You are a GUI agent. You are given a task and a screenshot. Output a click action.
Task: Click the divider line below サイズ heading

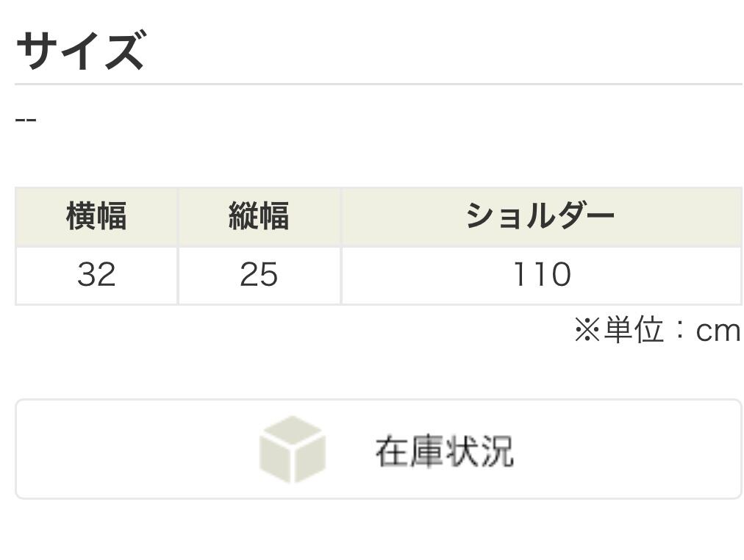point(378,85)
